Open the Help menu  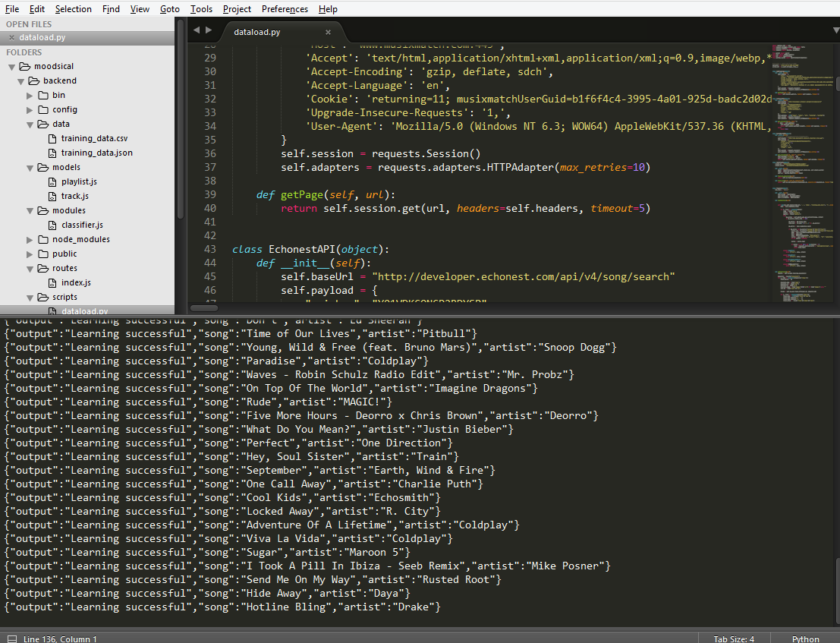click(328, 9)
